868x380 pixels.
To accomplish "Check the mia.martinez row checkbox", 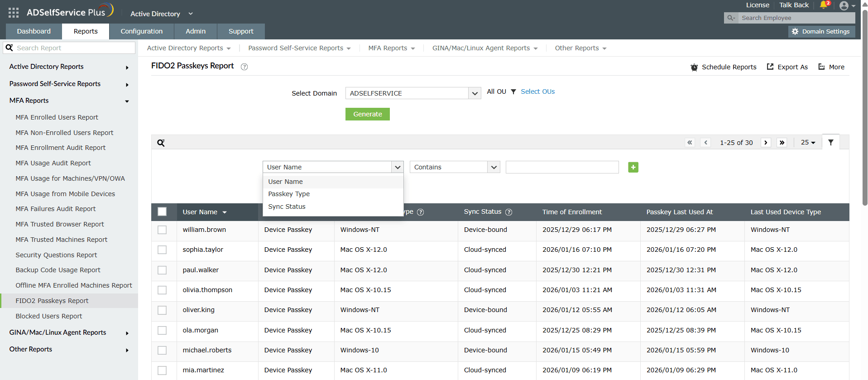I will [162, 370].
